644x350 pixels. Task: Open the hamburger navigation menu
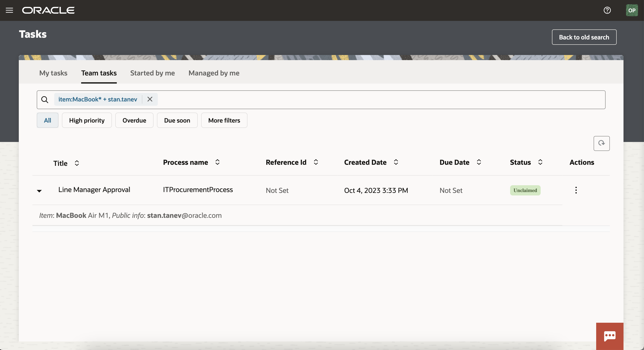point(9,10)
